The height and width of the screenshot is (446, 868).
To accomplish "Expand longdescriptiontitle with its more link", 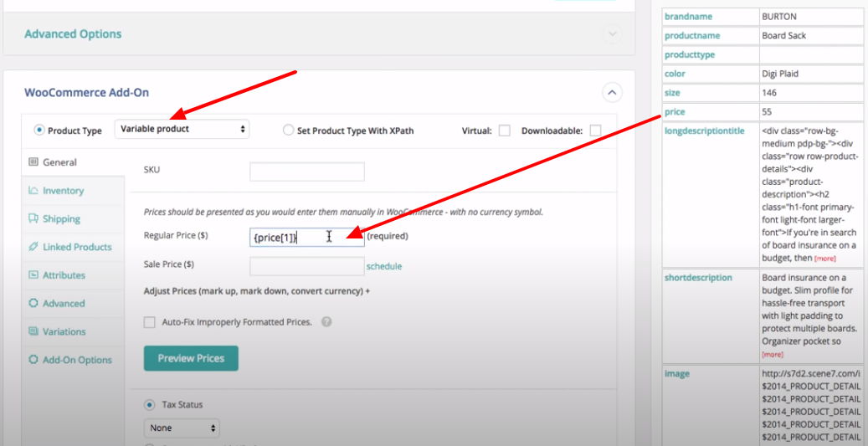I will [x=824, y=259].
